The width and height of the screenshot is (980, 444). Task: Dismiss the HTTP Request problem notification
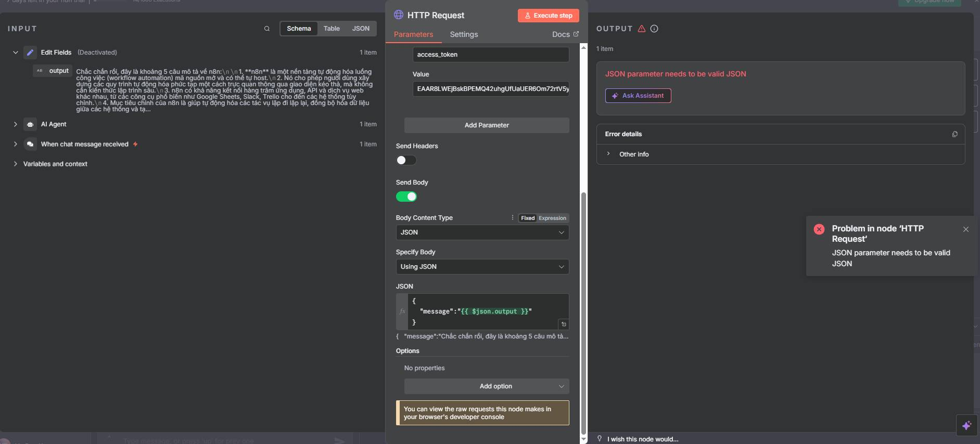coord(965,229)
